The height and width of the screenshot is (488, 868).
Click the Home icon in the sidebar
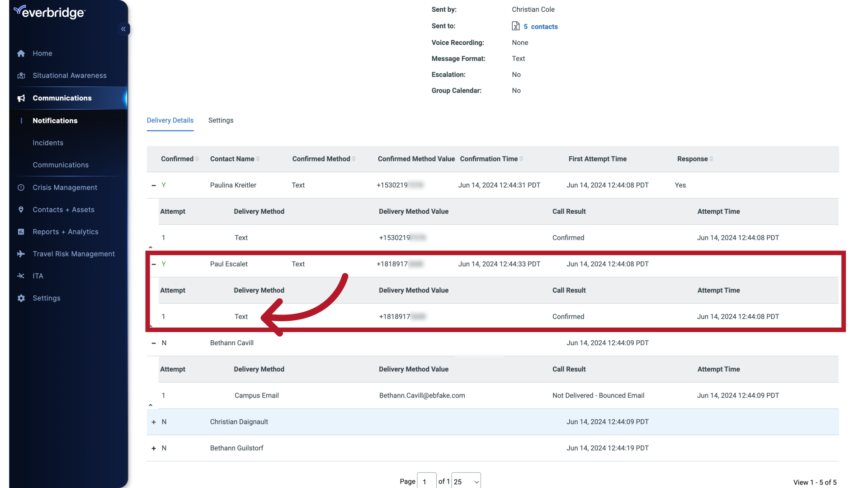pyautogui.click(x=21, y=53)
